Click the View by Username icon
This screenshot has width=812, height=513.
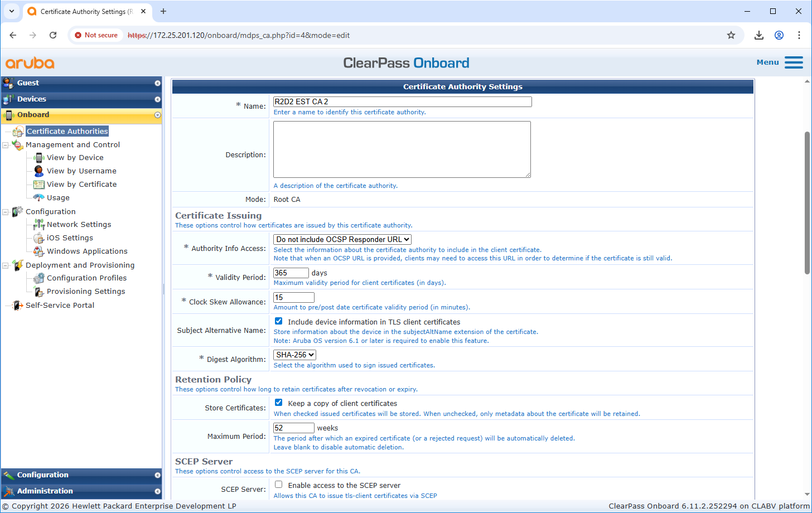pyautogui.click(x=38, y=171)
